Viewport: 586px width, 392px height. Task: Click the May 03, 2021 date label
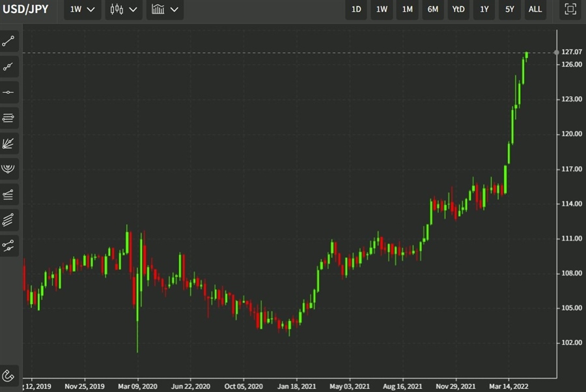click(x=350, y=386)
